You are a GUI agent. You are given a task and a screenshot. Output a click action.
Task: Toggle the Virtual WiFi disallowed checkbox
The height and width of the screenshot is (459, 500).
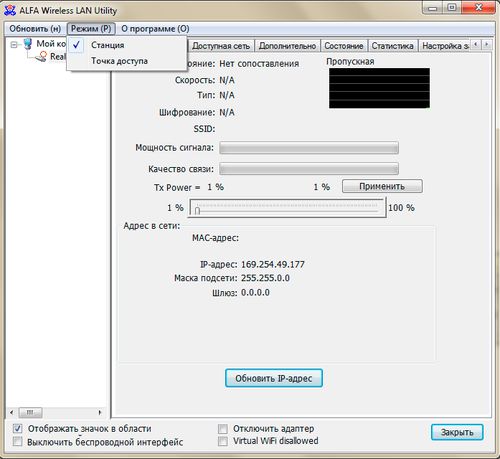(x=223, y=442)
